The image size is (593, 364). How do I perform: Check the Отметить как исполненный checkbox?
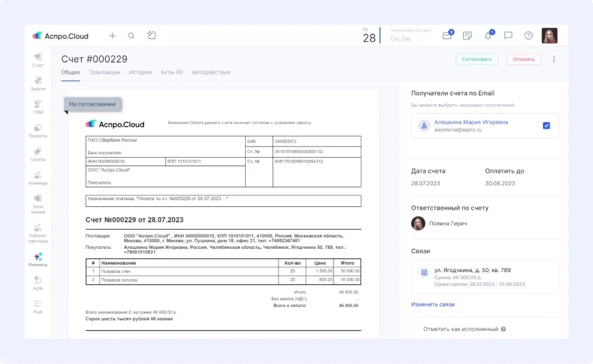pyautogui.click(x=415, y=329)
